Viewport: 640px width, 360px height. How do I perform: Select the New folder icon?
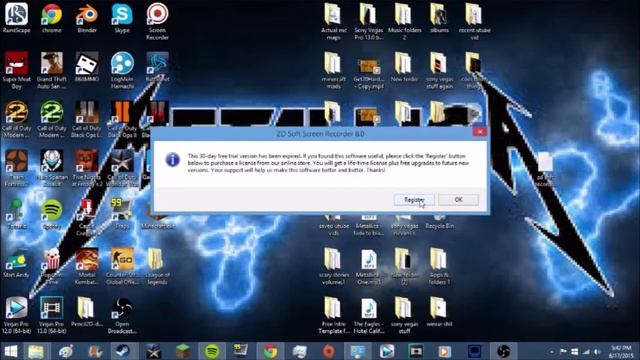(x=404, y=67)
